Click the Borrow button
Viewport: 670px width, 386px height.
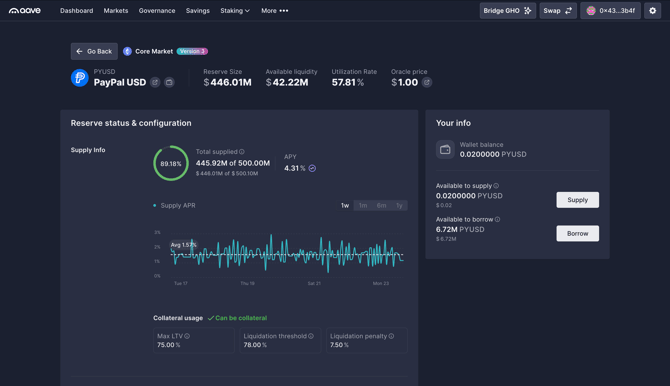pyautogui.click(x=577, y=233)
